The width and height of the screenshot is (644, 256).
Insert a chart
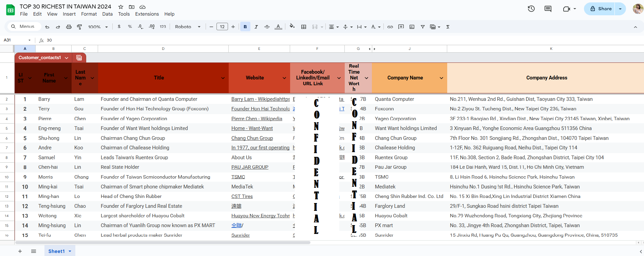pos(412,27)
